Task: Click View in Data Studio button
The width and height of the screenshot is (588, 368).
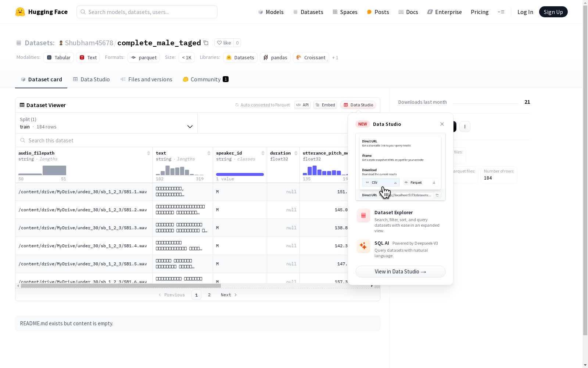Action: (401, 272)
